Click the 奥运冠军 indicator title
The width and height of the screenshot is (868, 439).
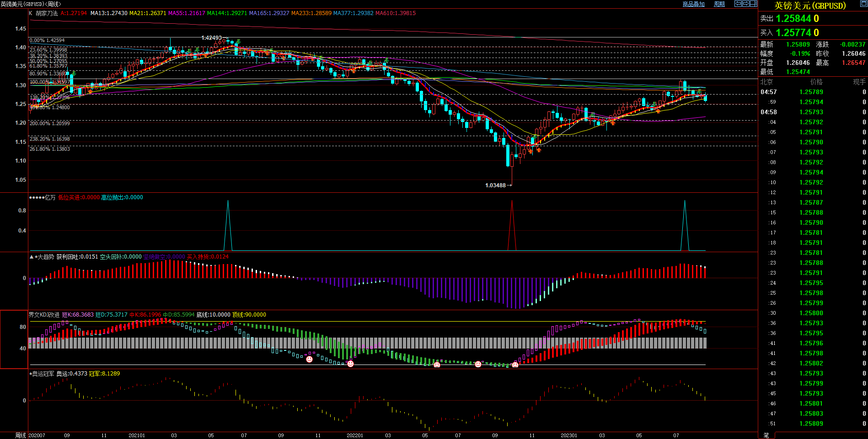43,374
